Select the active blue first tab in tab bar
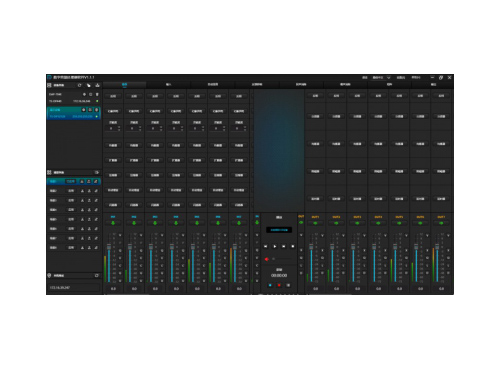500x368 pixels. 124,85
